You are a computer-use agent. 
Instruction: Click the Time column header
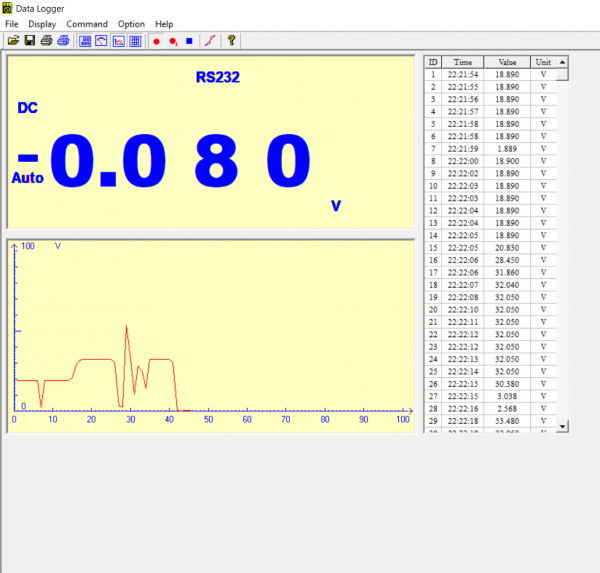pos(463,62)
